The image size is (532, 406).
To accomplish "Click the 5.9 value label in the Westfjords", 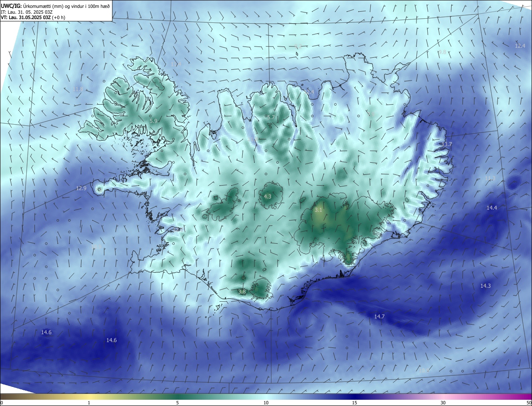I will coord(153,121).
